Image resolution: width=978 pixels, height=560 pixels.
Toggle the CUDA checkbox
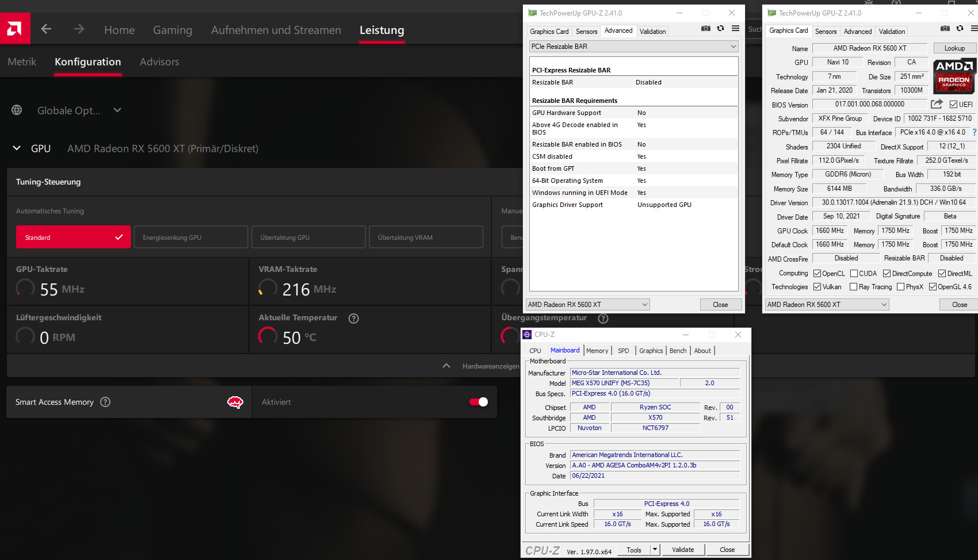pyautogui.click(x=854, y=274)
